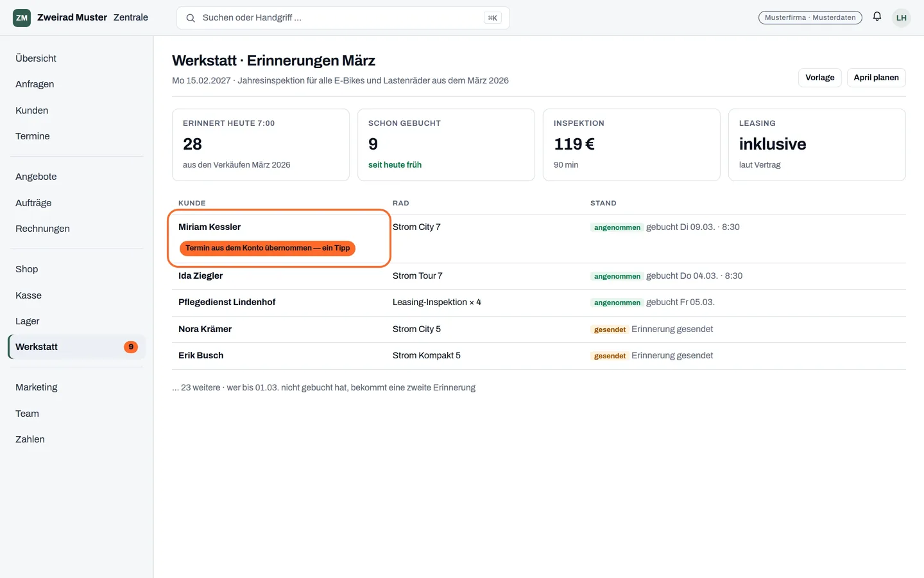Select the Schon gebucht card
The height and width of the screenshot is (578, 924).
click(x=446, y=144)
